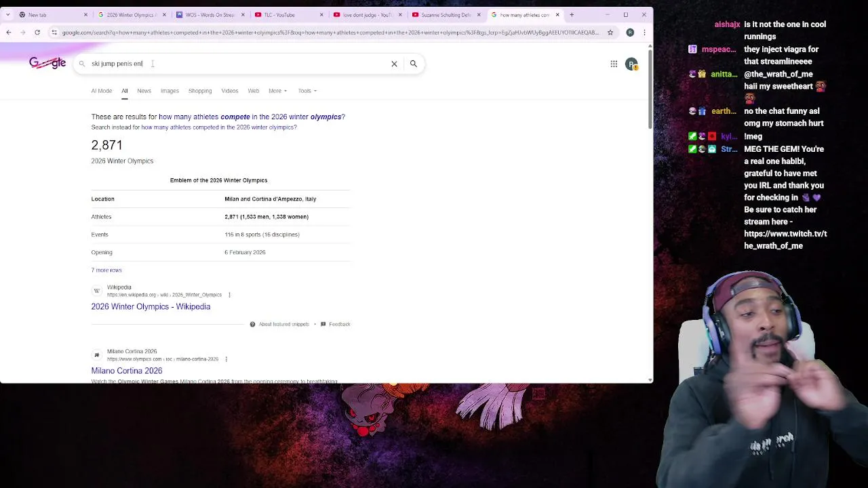The width and height of the screenshot is (868, 488).
Task: Select the All results tab
Action: [124, 91]
